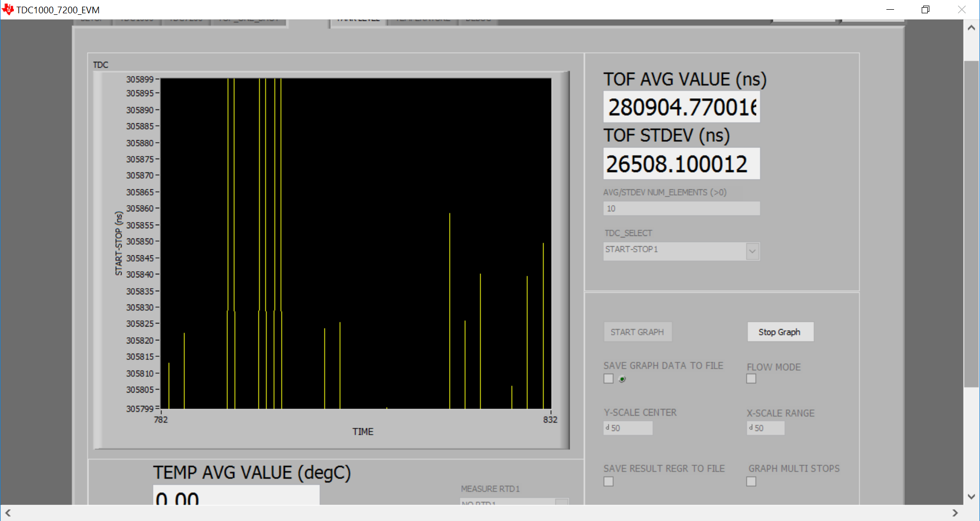Screen dimensions: 980x521
Task: Click the TDC graph title label
Action: click(x=101, y=65)
